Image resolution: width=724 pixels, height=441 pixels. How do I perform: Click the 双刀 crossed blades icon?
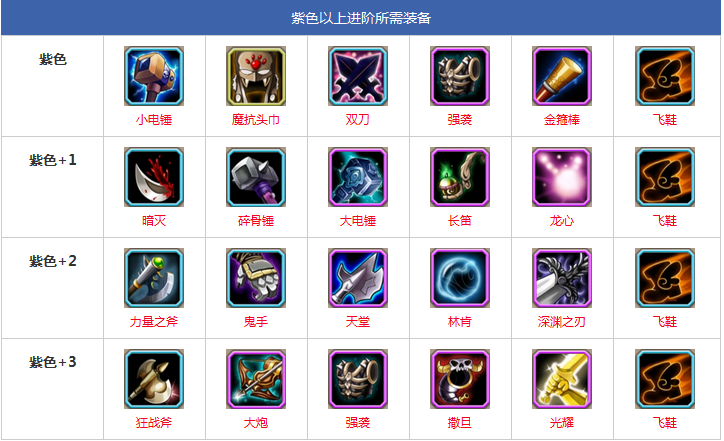[358, 76]
